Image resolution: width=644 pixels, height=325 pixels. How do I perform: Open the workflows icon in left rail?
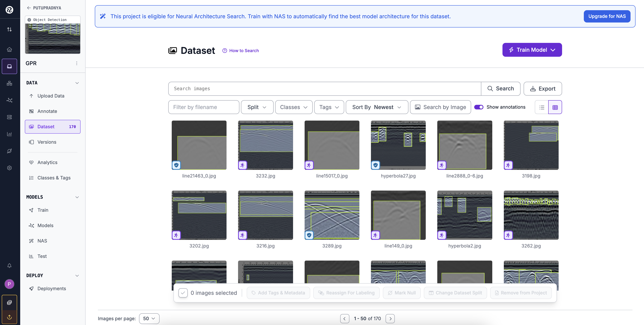coord(9,83)
